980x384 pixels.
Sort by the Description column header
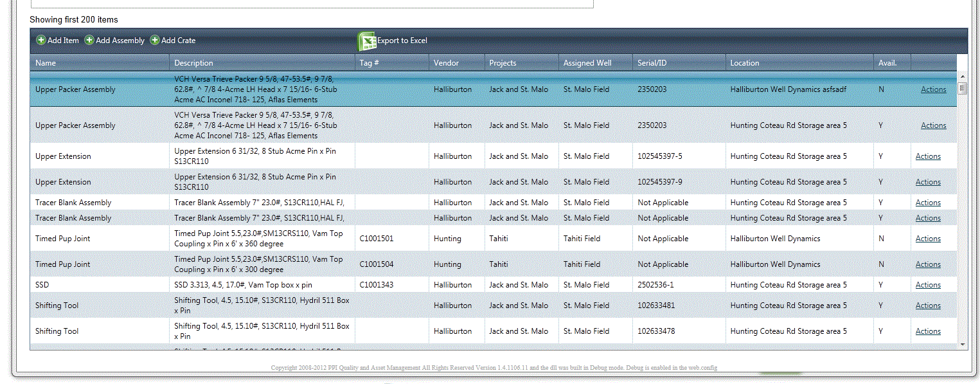(262, 62)
